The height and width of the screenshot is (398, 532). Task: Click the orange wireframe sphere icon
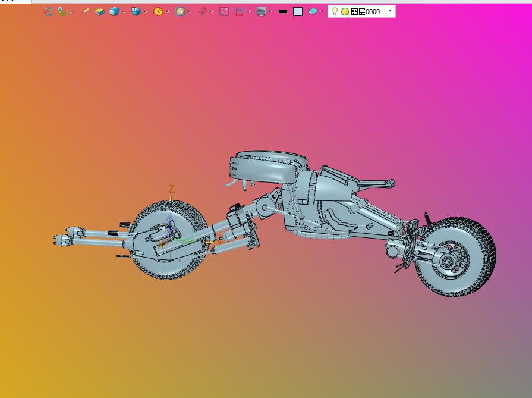(x=158, y=11)
